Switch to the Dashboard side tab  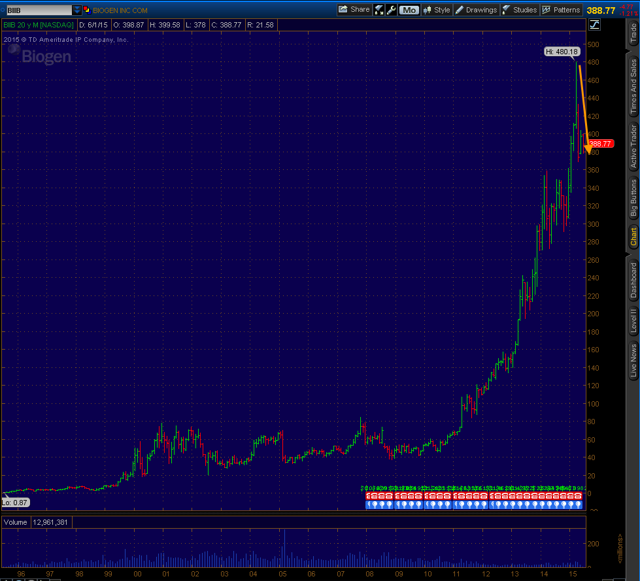pos(633,280)
